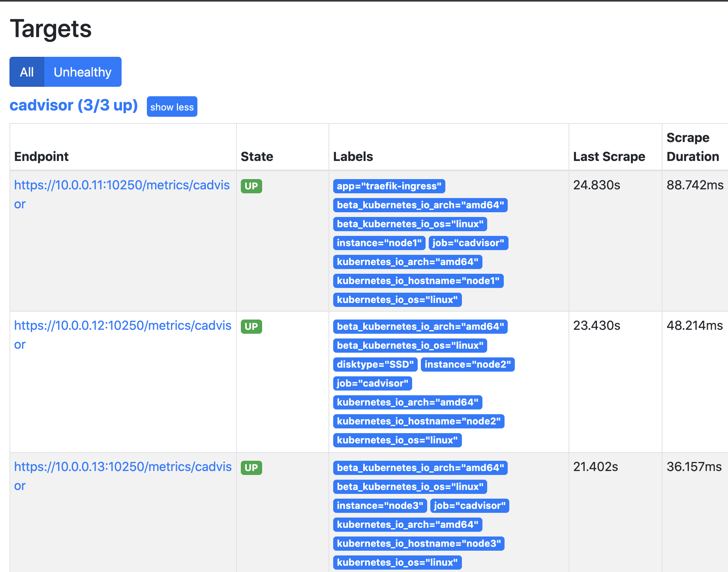Screen dimensions: 728x572
Task: Open the 10.0.0.12 cadvisor metrics endpoint
Action: tap(123, 335)
